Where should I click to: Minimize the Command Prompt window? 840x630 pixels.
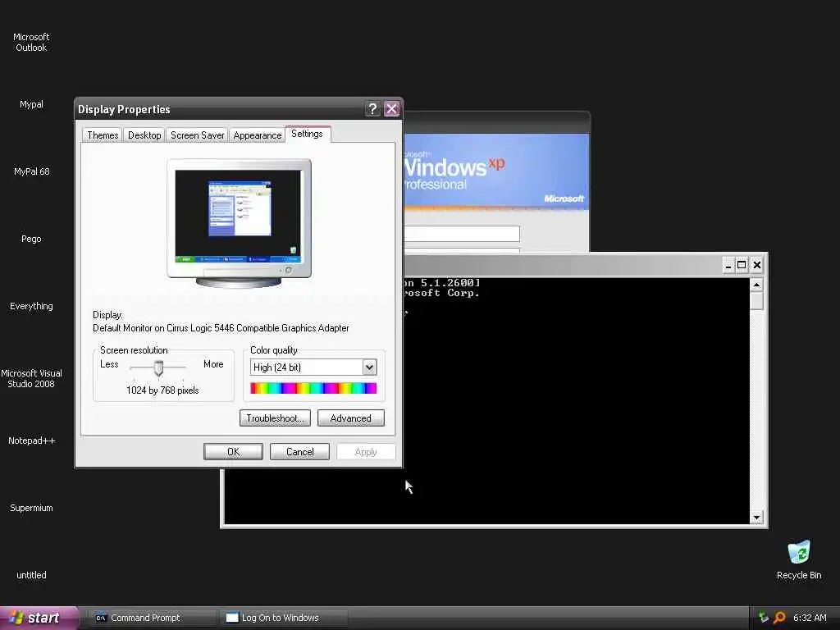728,265
